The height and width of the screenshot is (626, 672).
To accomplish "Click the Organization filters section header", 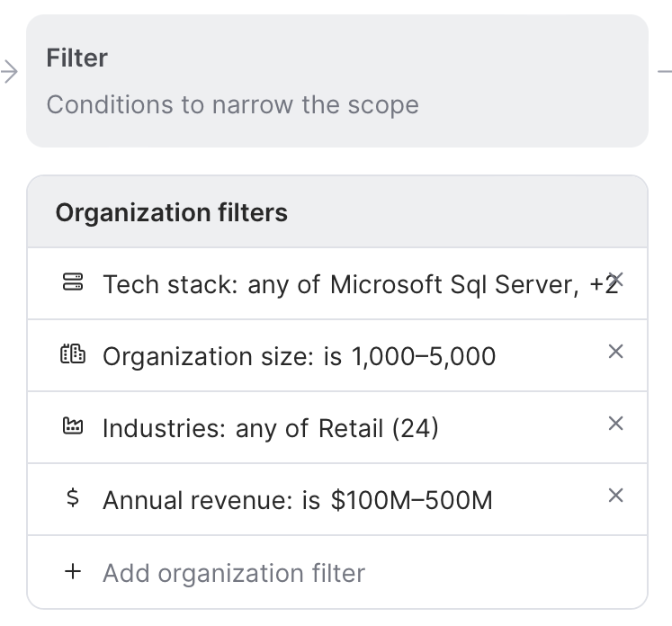I will (171, 213).
